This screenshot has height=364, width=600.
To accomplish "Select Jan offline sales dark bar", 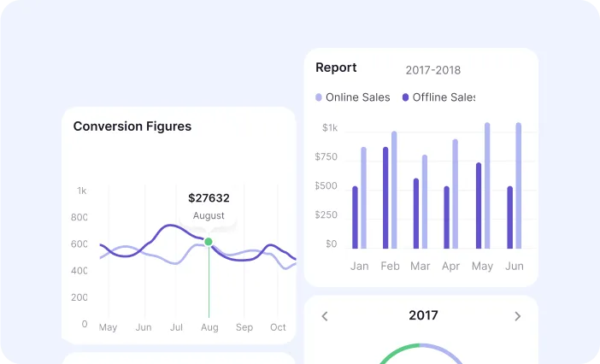I will (x=355, y=218).
